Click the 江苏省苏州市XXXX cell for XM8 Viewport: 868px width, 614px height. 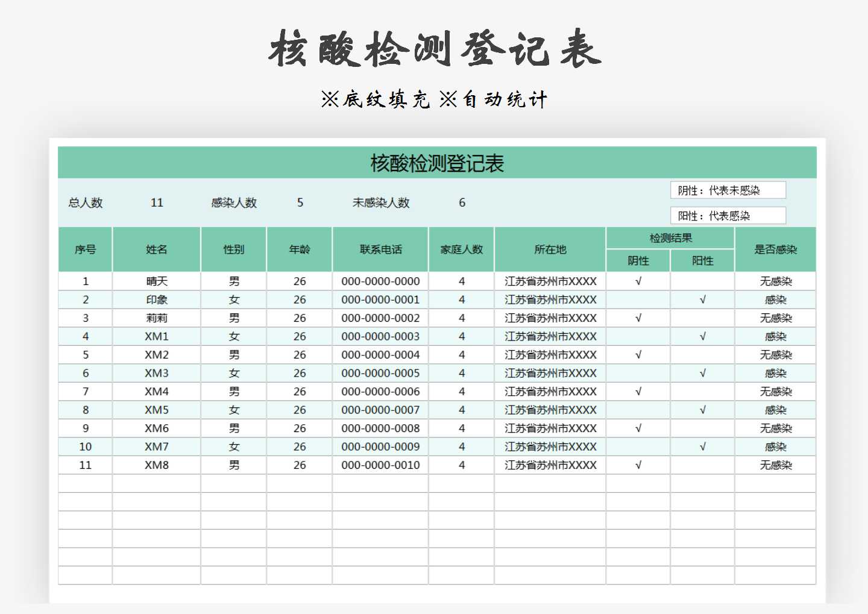click(x=550, y=465)
